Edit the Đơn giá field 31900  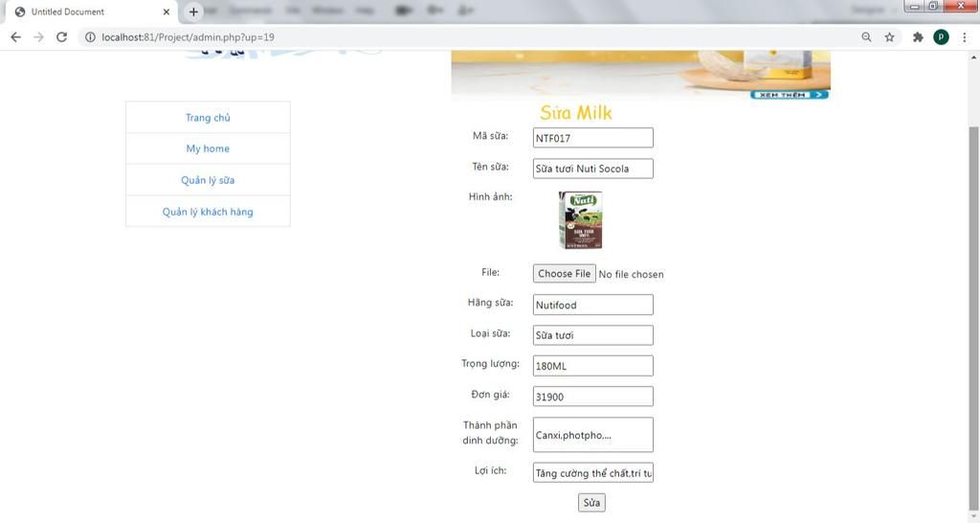coord(593,396)
